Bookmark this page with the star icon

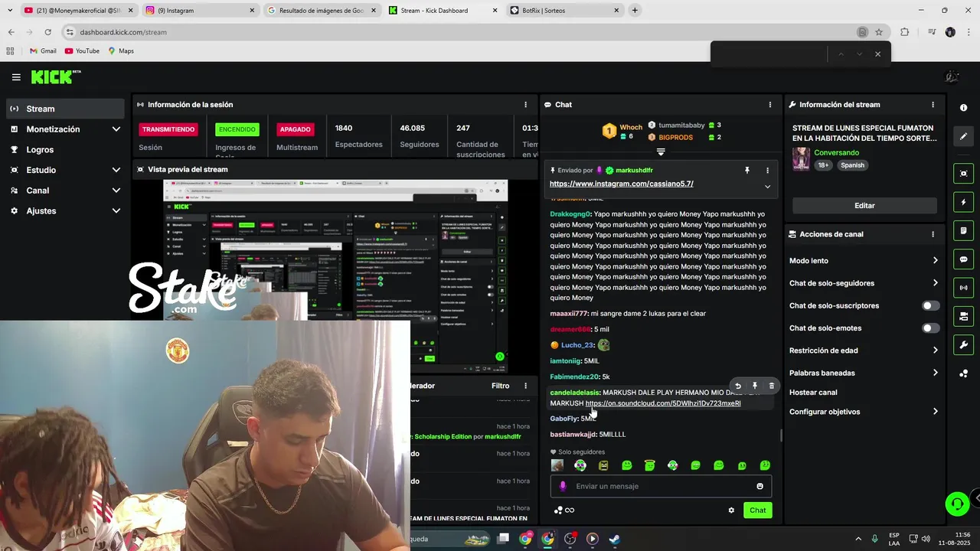point(879,32)
